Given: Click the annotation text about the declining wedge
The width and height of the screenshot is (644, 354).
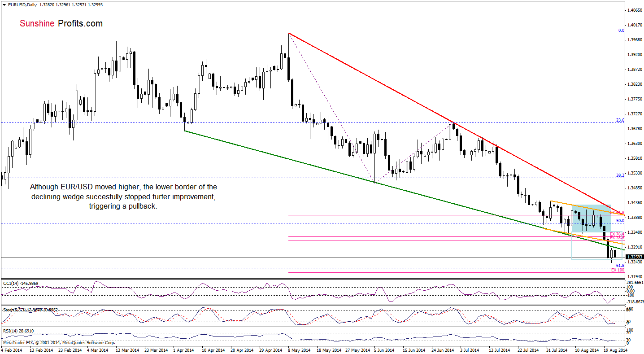Looking at the screenshot, I should [123, 196].
